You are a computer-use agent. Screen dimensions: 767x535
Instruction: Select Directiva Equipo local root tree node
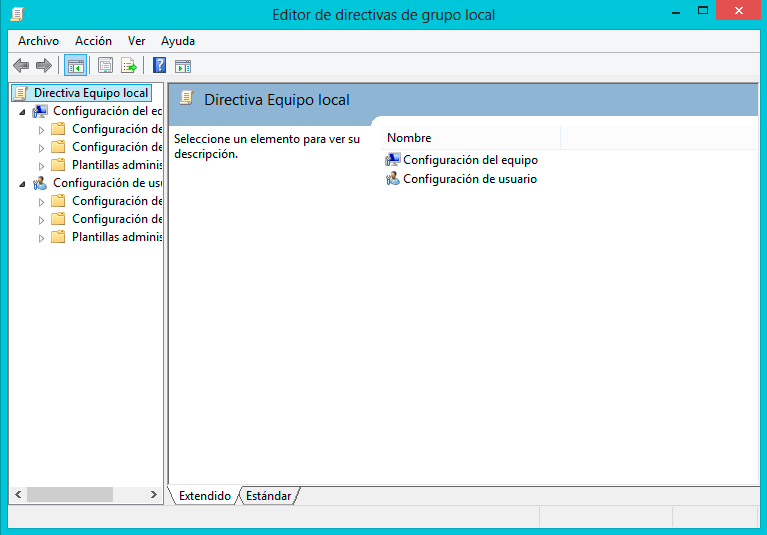tap(91, 93)
